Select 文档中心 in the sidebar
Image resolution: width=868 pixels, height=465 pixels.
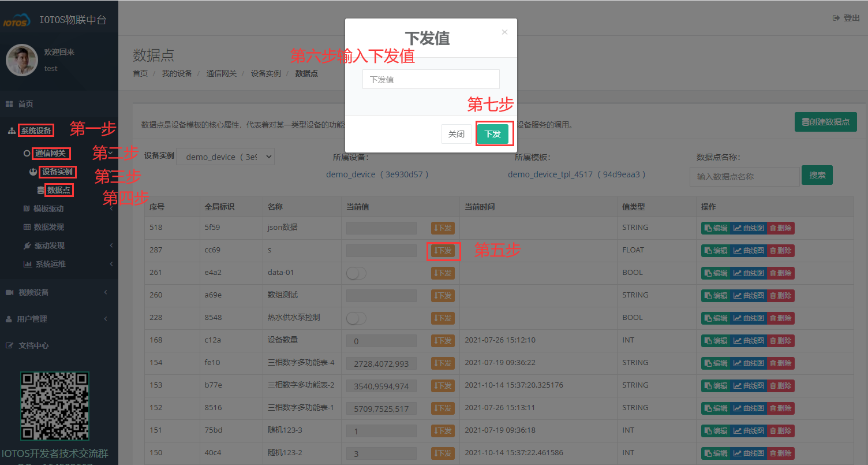tap(35, 346)
